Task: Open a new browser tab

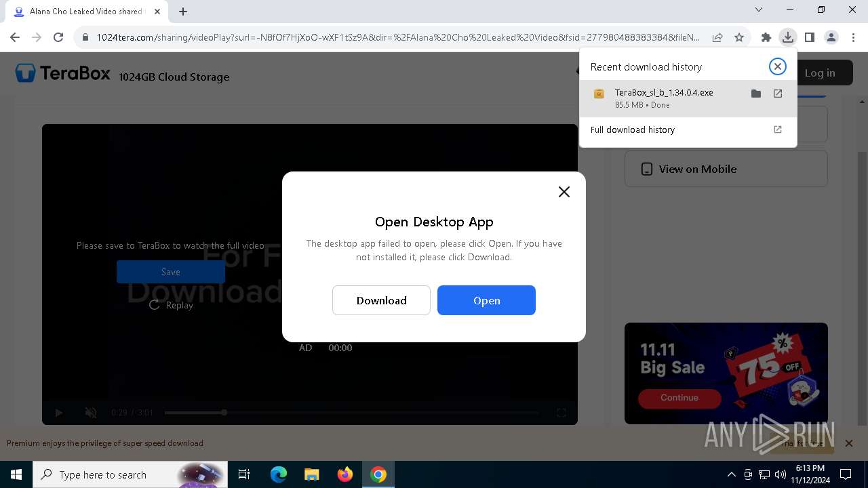Action: click(x=183, y=11)
